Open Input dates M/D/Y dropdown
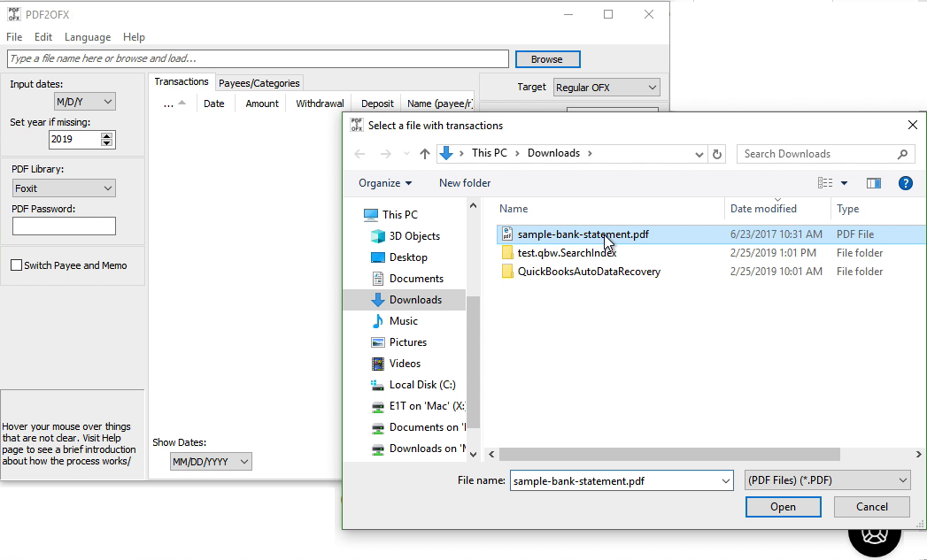 click(x=84, y=102)
